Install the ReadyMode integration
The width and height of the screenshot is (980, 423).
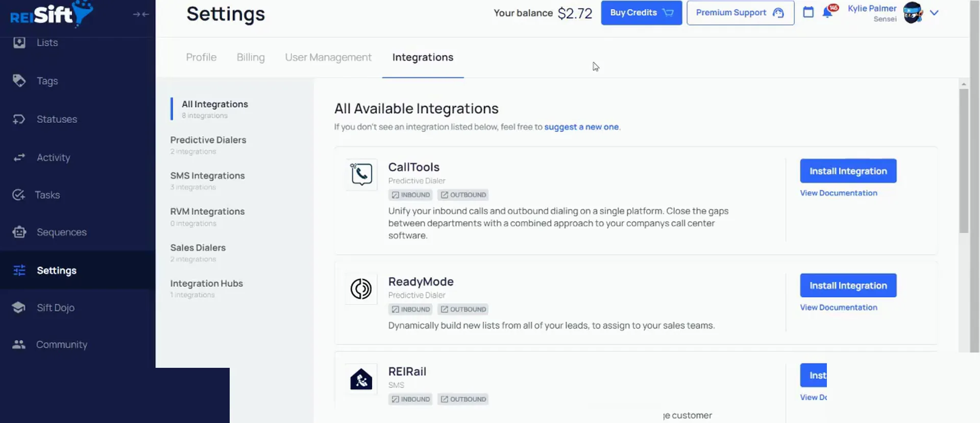(848, 286)
